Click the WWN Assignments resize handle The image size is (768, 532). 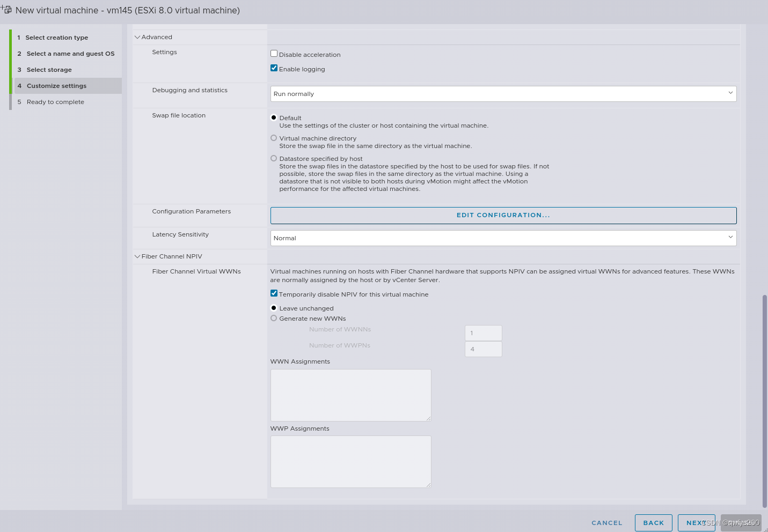[428, 418]
